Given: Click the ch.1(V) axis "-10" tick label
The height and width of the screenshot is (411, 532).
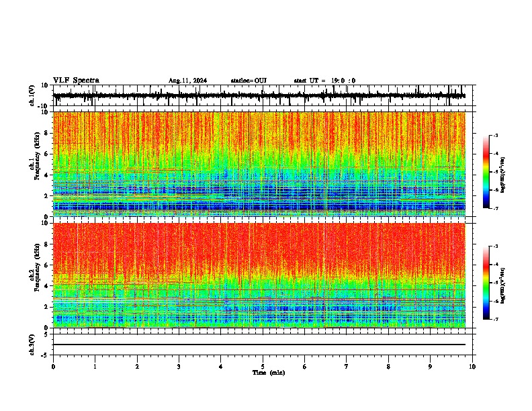Looking at the screenshot, I should pos(44,106).
